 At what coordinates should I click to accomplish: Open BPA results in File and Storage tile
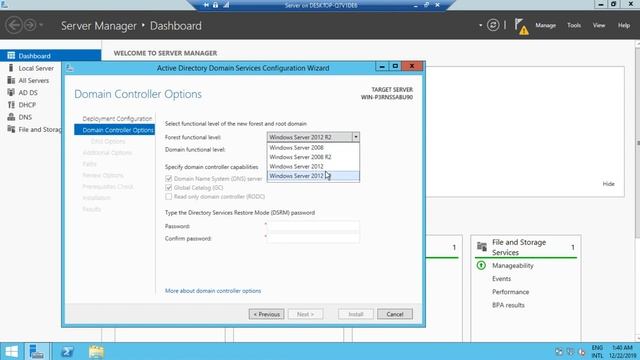click(508, 305)
